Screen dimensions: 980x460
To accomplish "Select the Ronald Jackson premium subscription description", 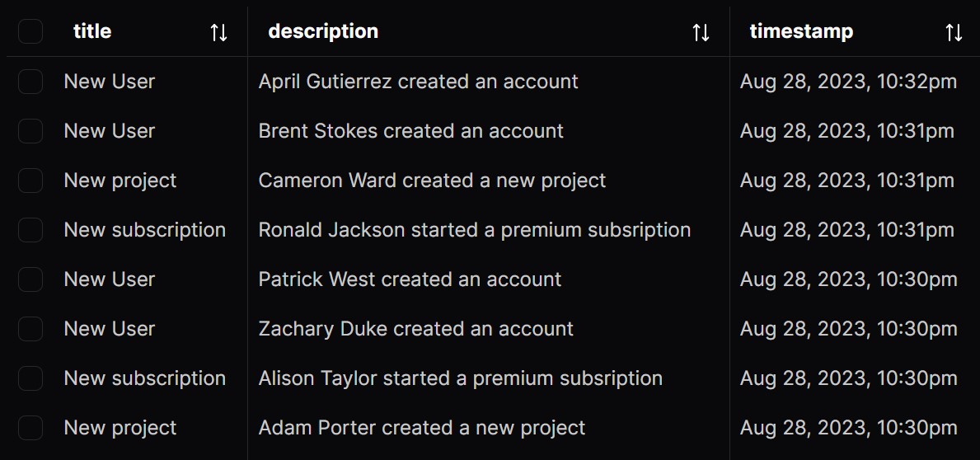I will coord(474,230).
